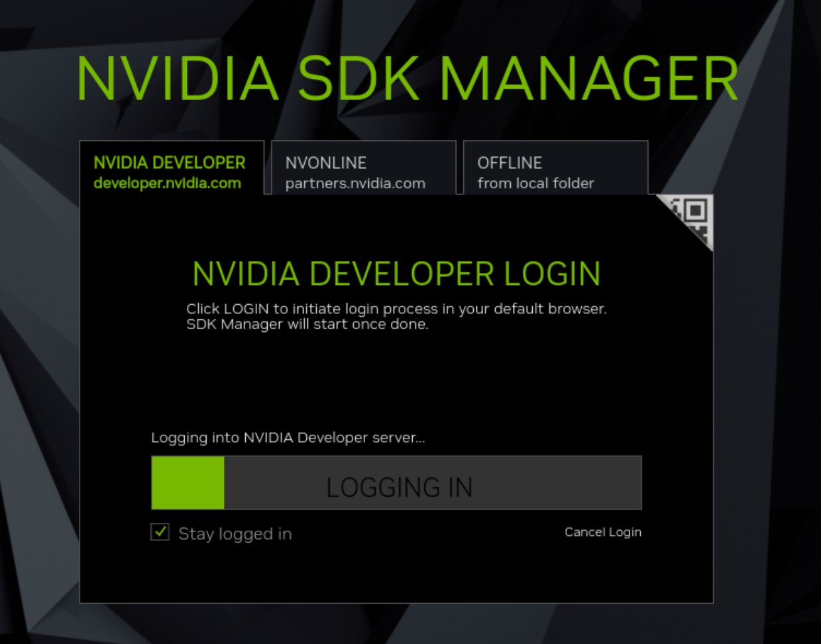Viewport: 821px width, 644px height.
Task: Click the NVIDIA DEVELOPER LOGIN heading
Action: pyautogui.click(x=396, y=274)
